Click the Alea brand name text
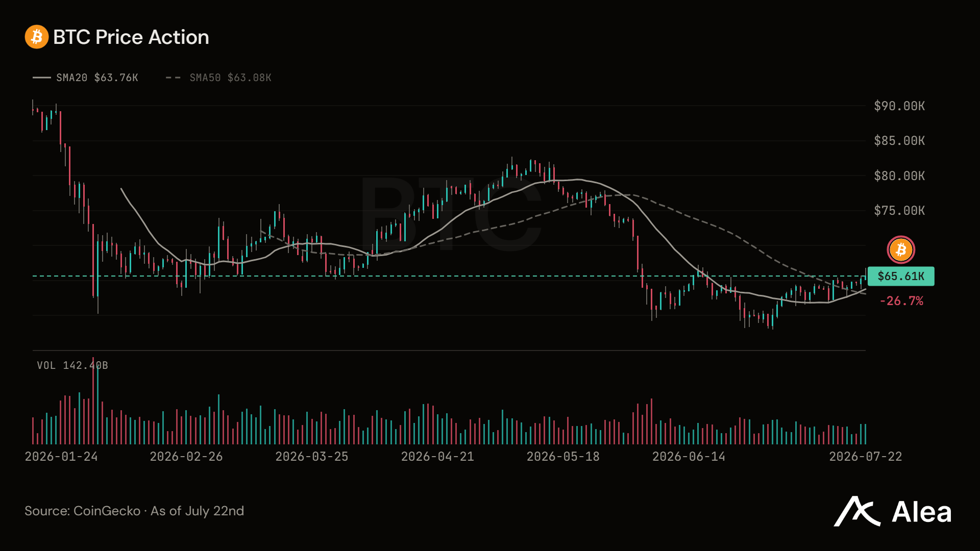The width and height of the screenshot is (980, 551). [922, 512]
